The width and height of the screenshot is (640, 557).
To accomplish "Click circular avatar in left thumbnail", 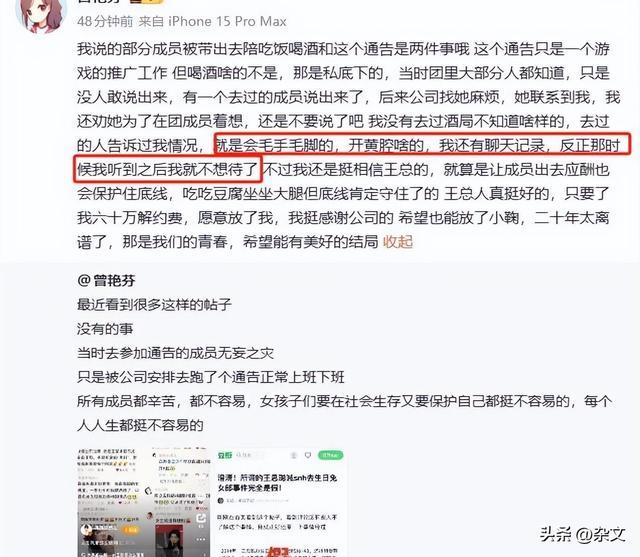I will (x=86, y=530).
